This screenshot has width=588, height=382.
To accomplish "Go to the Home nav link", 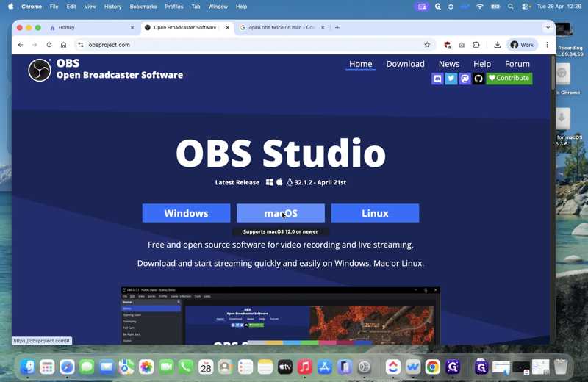I will pyautogui.click(x=360, y=64).
